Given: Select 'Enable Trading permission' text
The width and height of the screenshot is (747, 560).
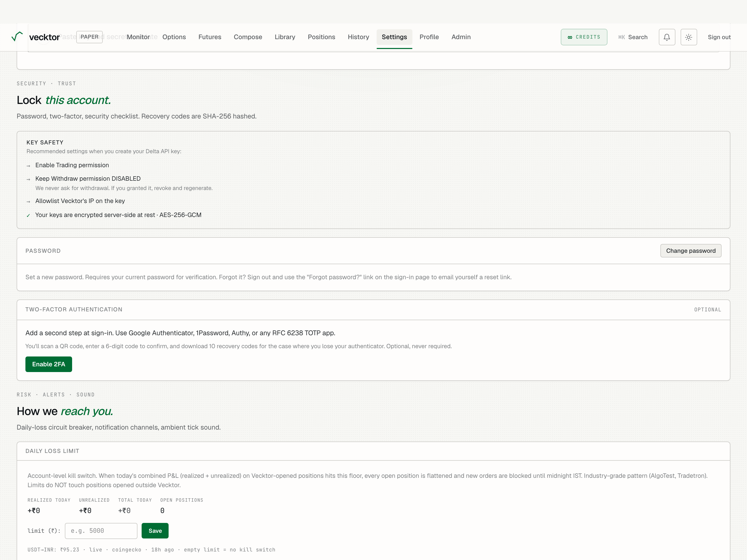Looking at the screenshot, I should click(72, 165).
